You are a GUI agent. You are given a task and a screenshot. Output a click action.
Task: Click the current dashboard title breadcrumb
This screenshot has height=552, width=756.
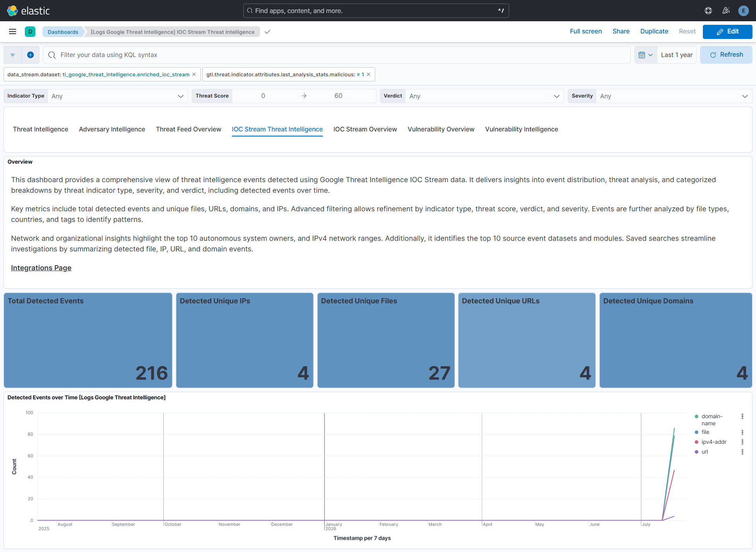tap(172, 32)
